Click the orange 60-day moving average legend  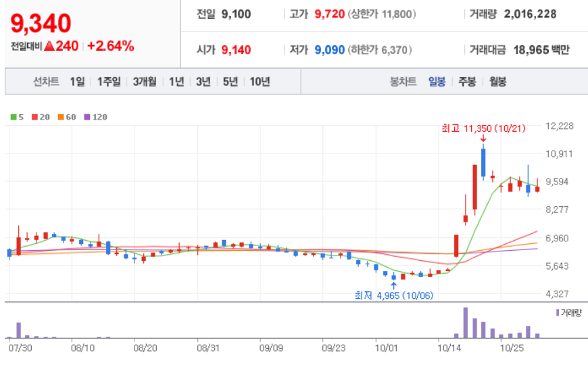click(67, 117)
